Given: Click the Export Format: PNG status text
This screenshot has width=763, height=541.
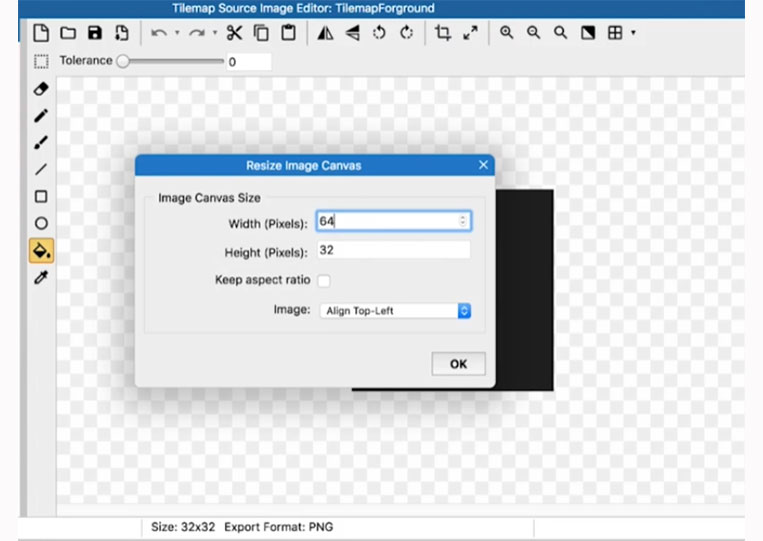Looking at the screenshot, I should (x=279, y=527).
